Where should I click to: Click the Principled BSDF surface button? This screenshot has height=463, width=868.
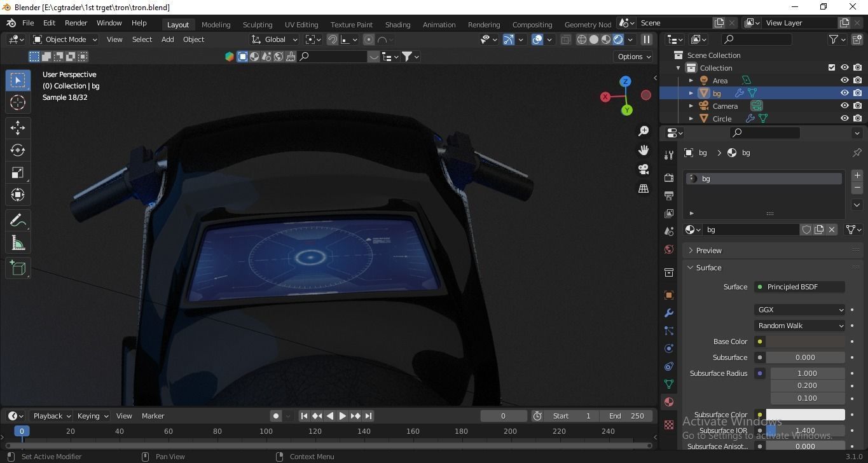coord(800,287)
